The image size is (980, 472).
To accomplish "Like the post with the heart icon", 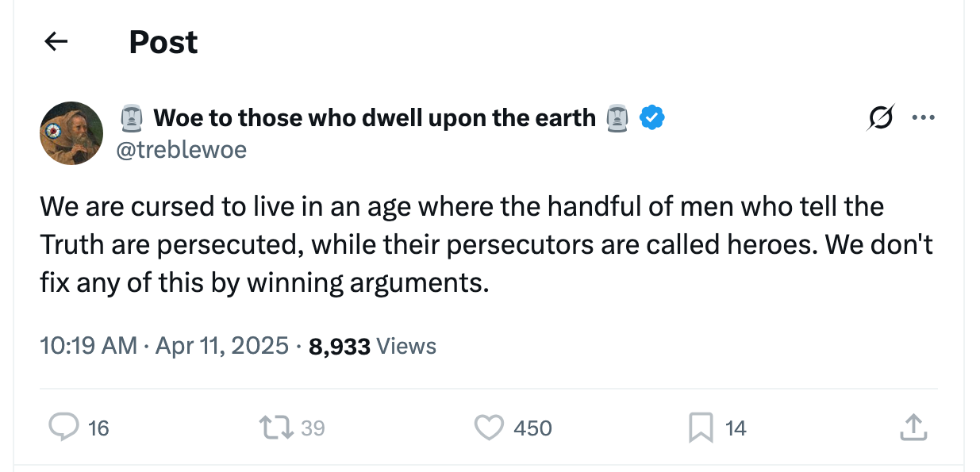I will (x=489, y=428).
